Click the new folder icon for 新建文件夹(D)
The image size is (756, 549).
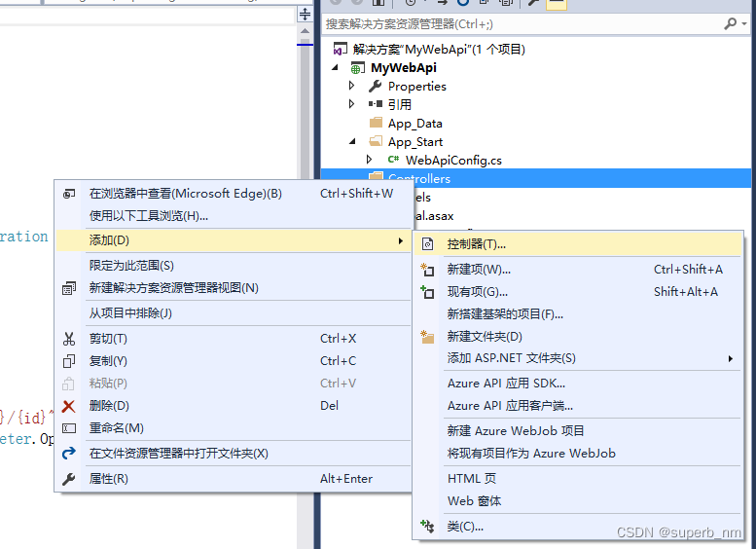click(427, 337)
